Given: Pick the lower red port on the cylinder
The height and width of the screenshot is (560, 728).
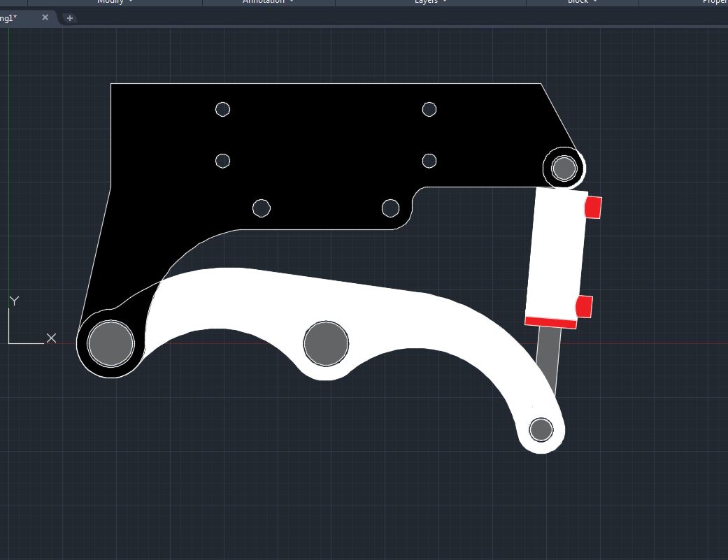Looking at the screenshot, I should pos(584,306).
